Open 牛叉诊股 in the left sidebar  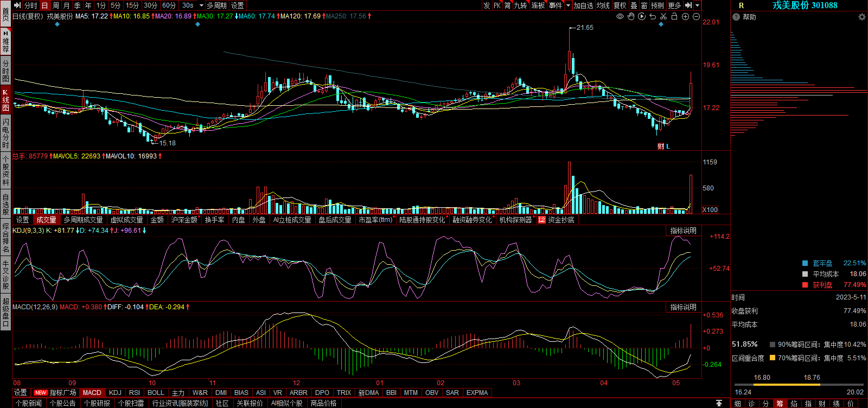pyautogui.click(x=5, y=275)
